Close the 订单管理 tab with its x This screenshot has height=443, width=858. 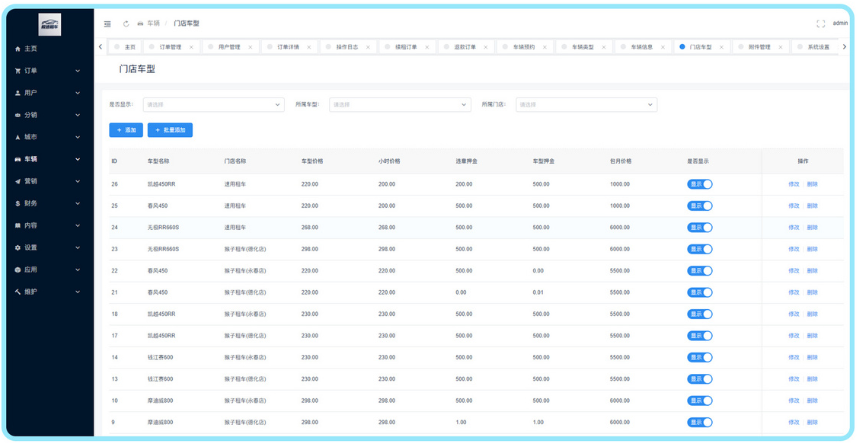191,47
